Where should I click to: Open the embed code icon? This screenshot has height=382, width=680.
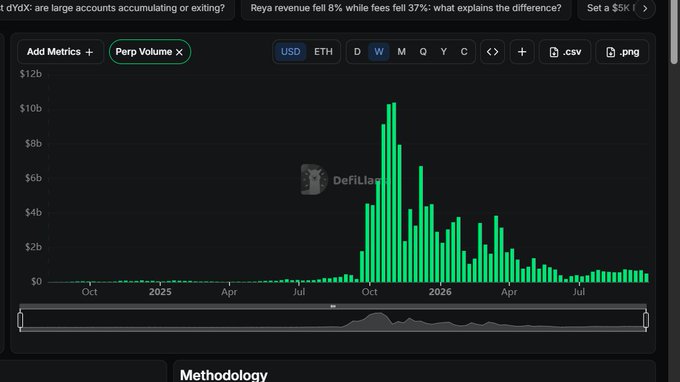492,52
